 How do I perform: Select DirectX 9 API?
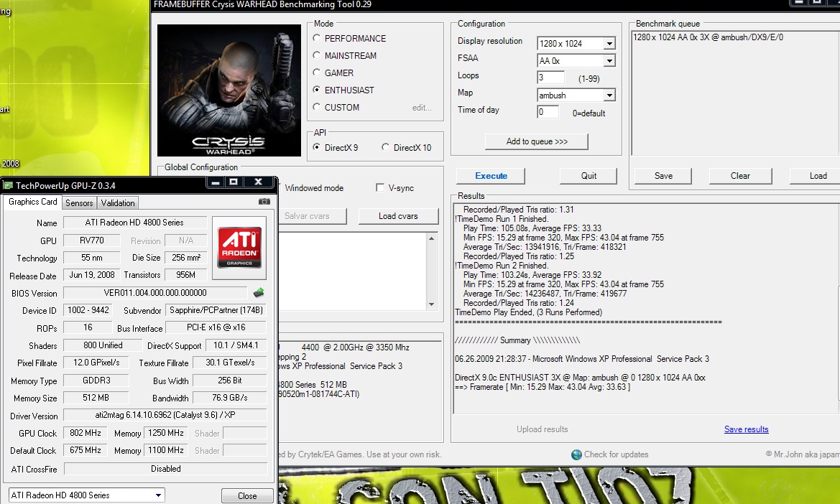tap(317, 146)
